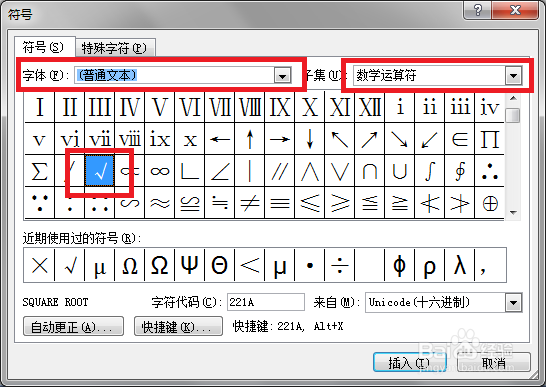Screen dimensions: 546x387
Task: Select the summation ∑ symbol
Action: 39,171
